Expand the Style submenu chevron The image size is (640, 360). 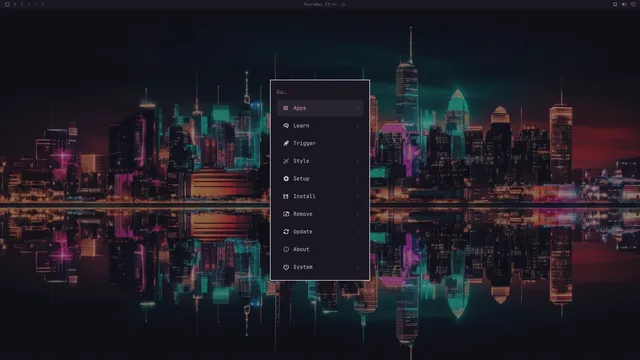click(358, 161)
